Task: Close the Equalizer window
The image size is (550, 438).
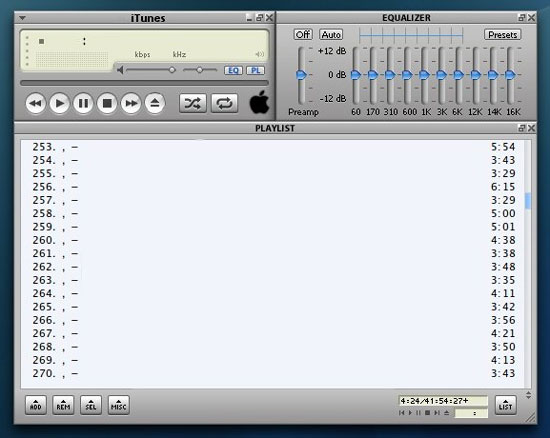Action: [x=531, y=18]
